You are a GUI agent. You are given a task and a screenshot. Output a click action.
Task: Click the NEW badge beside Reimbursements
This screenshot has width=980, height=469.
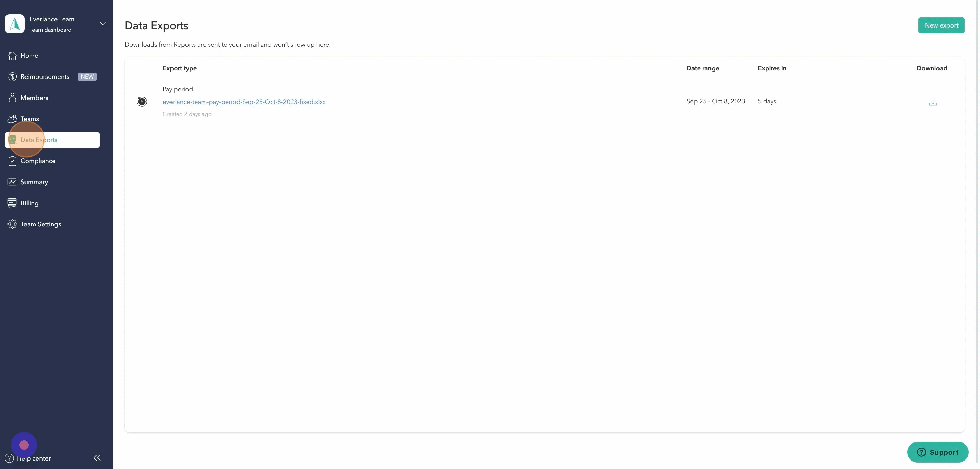tap(87, 77)
